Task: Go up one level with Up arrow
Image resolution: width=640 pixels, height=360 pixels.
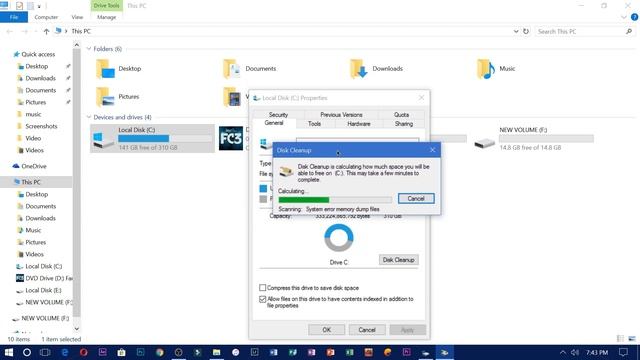Action: tap(46, 31)
